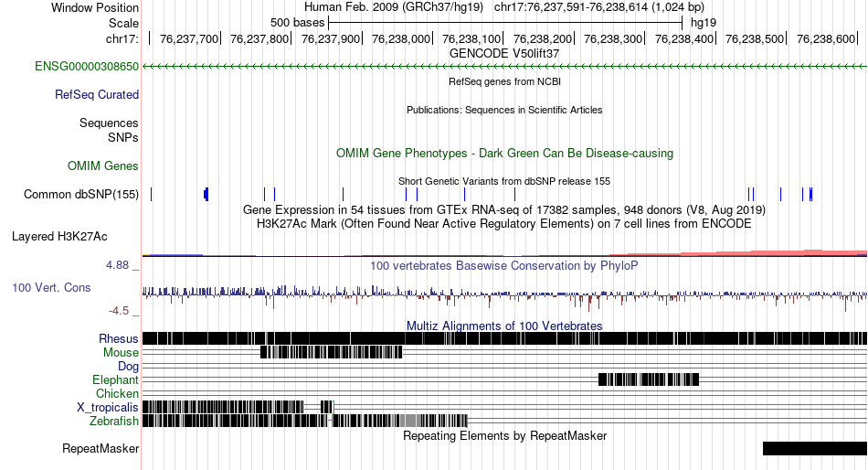
Task: Click the RepeatMasker track label
Action: click(101, 448)
